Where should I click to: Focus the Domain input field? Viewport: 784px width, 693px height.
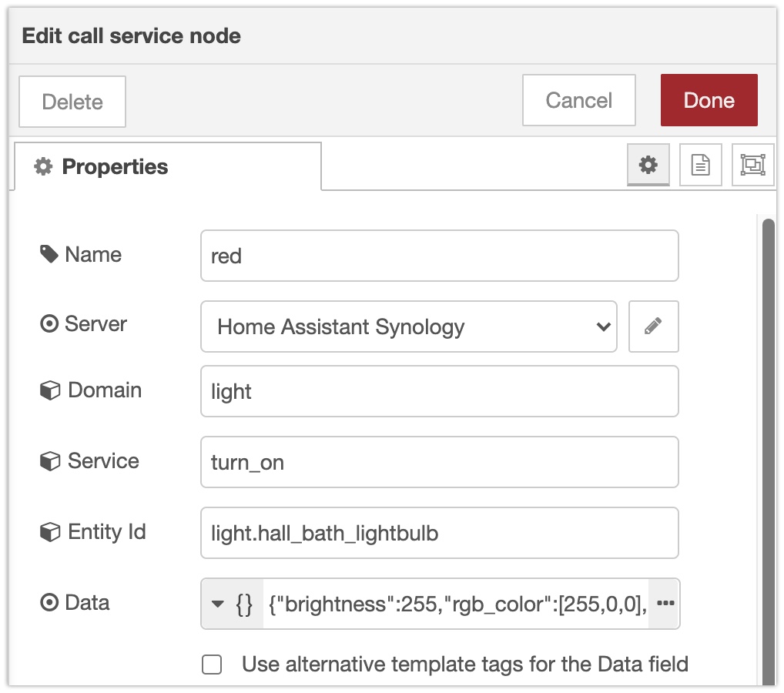click(439, 391)
